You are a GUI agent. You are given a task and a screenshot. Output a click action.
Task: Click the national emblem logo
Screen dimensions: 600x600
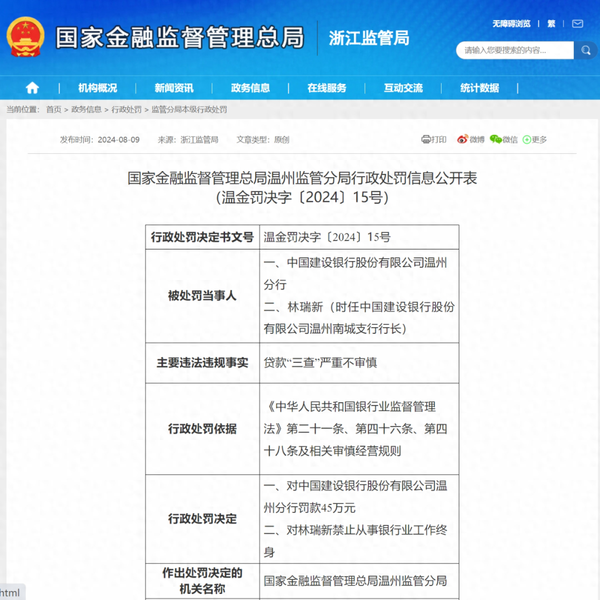coord(25,37)
